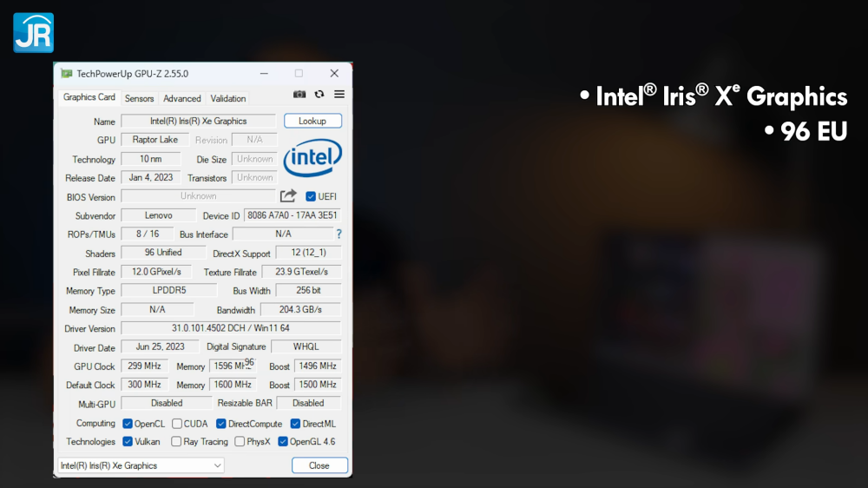
Task: Click the Name field Intel(R) Iris(R) Xe Graphics
Action: [x=198, y=121]
